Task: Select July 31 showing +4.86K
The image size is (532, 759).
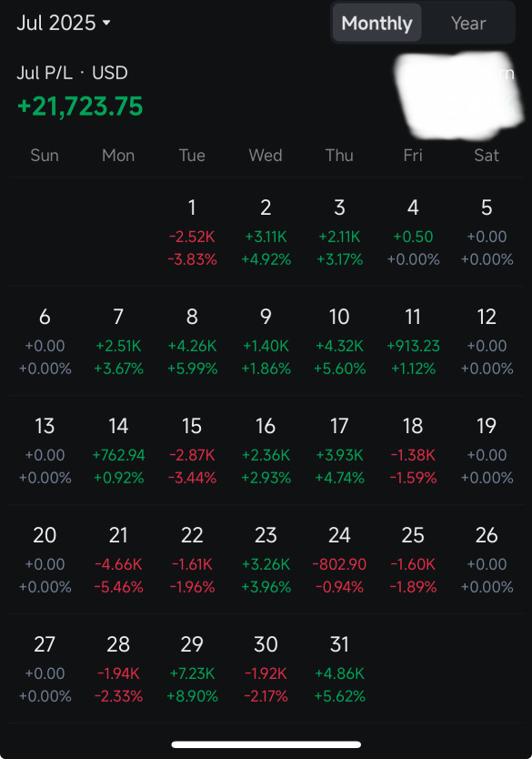Action: tap(339, 670)
